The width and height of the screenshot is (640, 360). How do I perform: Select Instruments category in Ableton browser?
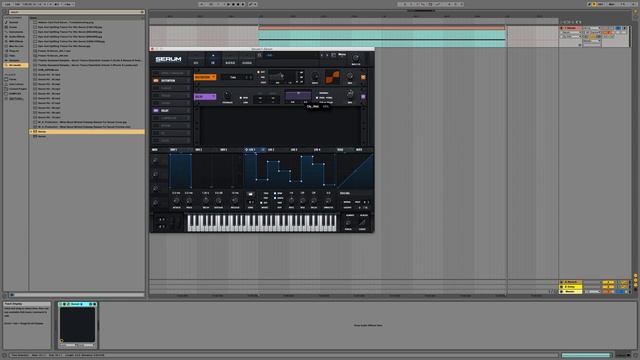[x=16, y=32]
